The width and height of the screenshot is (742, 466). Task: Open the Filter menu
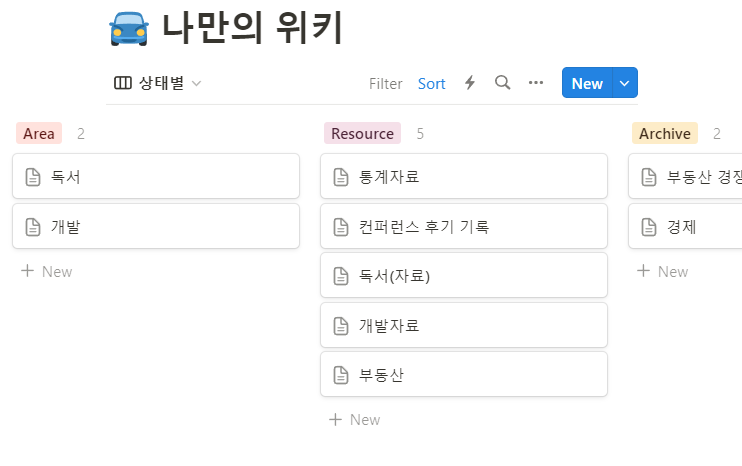click(386, 84)
